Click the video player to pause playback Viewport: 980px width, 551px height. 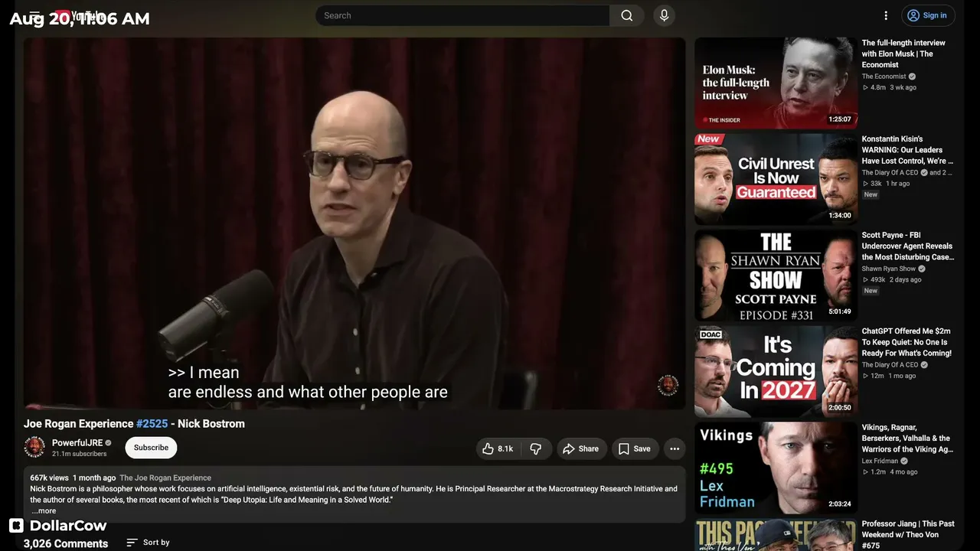[354, 223]
